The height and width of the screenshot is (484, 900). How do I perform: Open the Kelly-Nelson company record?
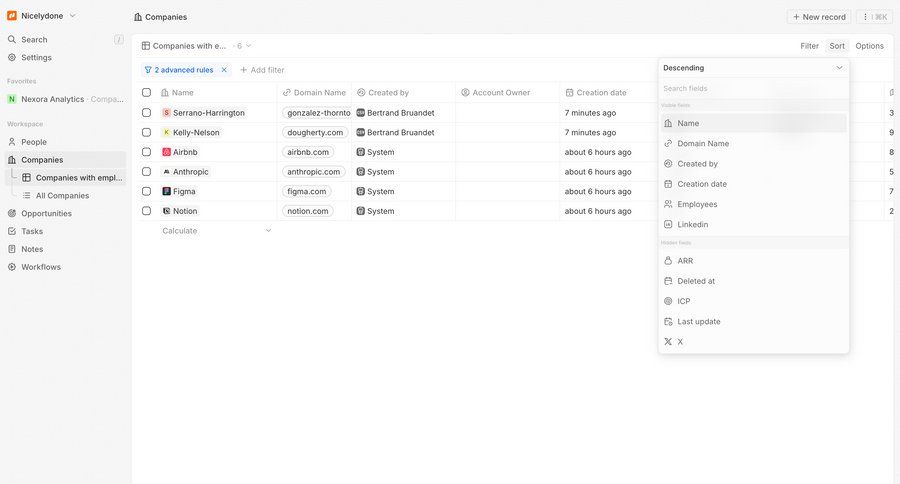point(191,132)
